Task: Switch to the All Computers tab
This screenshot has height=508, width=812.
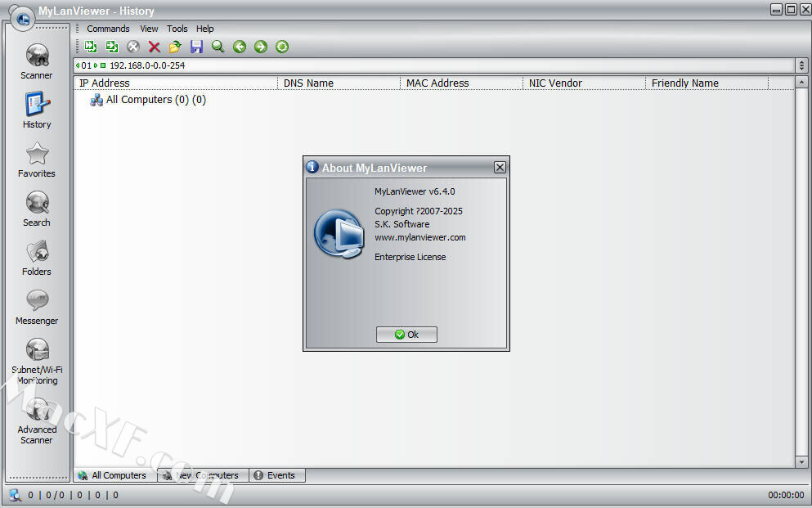Action: click(x=115, y=475)
